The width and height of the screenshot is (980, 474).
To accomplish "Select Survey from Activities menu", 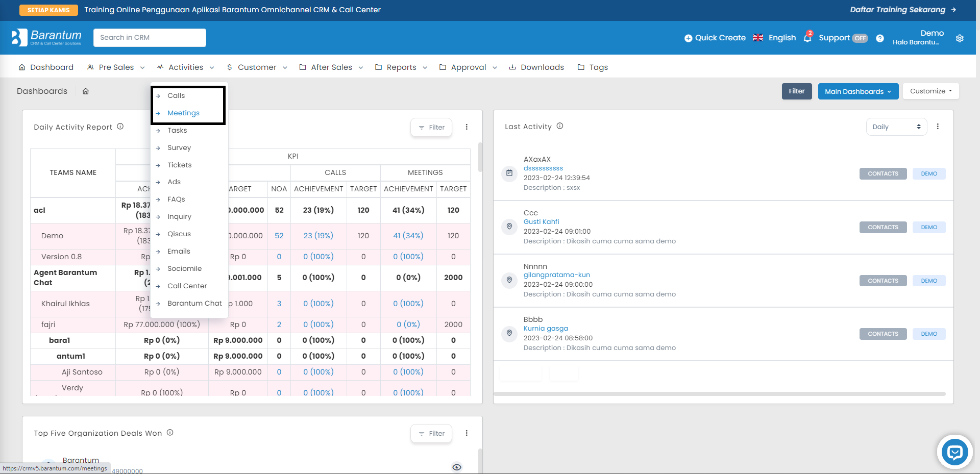I will [x=179, y=147].
